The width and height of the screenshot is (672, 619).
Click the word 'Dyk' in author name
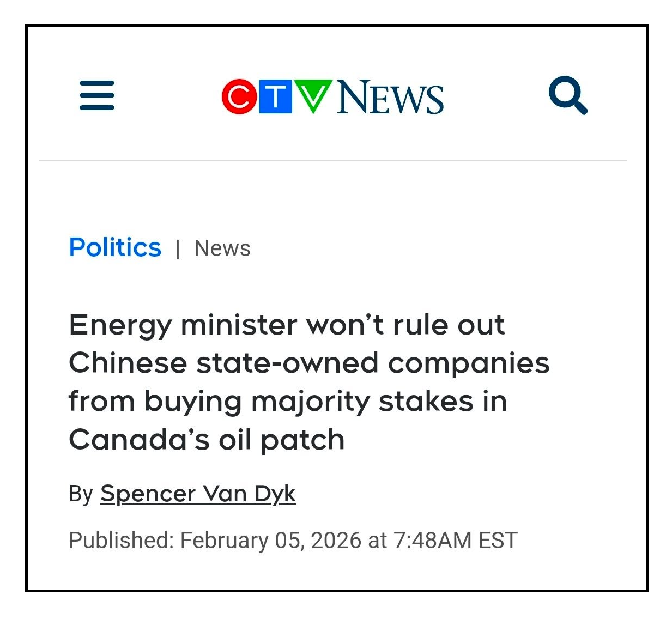pyautogui.click(x=275, y=494)
